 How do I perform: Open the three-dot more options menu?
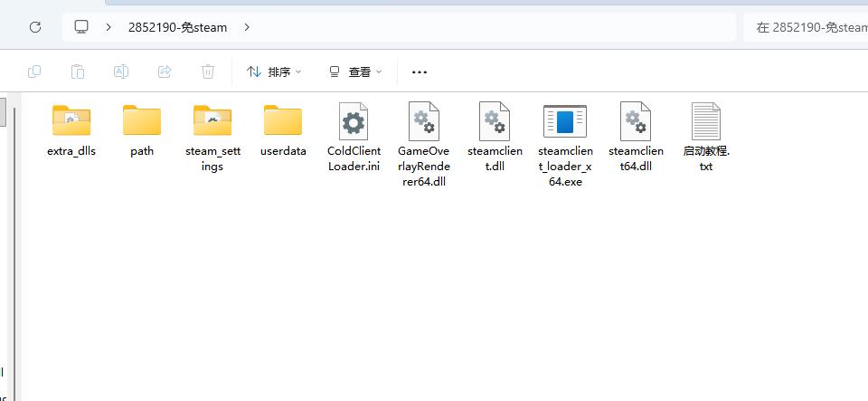point(420,72)
